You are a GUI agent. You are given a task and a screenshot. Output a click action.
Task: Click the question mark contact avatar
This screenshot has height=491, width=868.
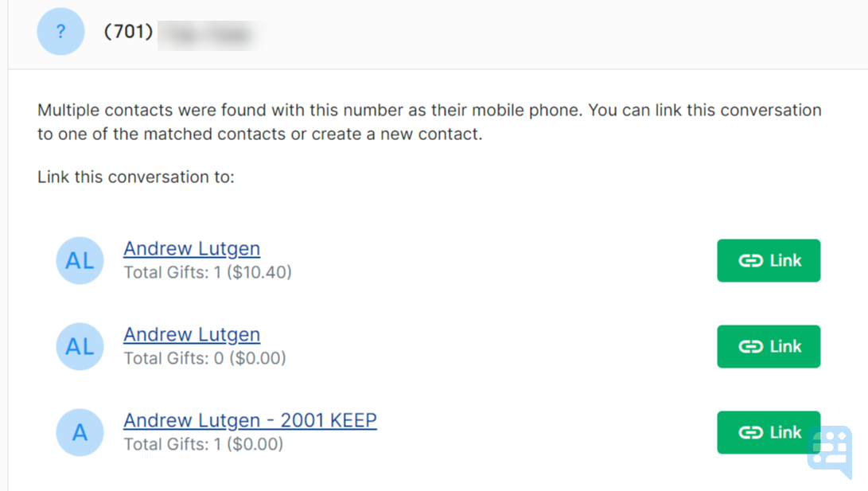coord(60,31)
